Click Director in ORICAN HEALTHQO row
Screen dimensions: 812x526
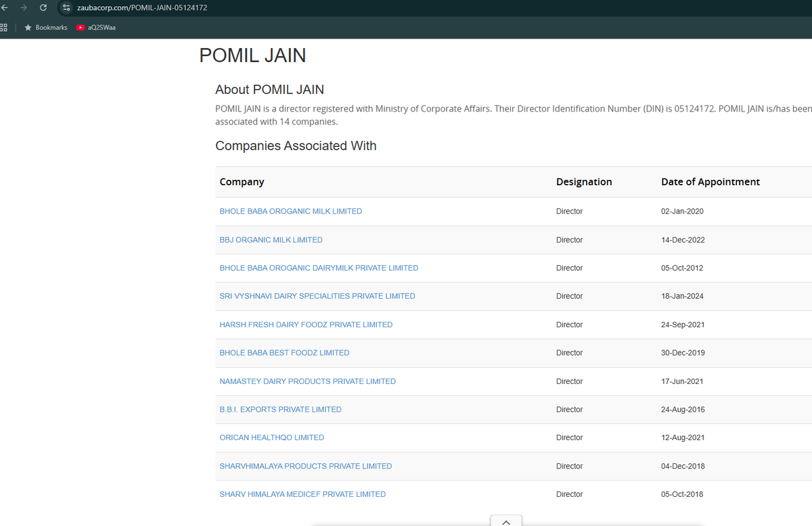pos(569,437)
